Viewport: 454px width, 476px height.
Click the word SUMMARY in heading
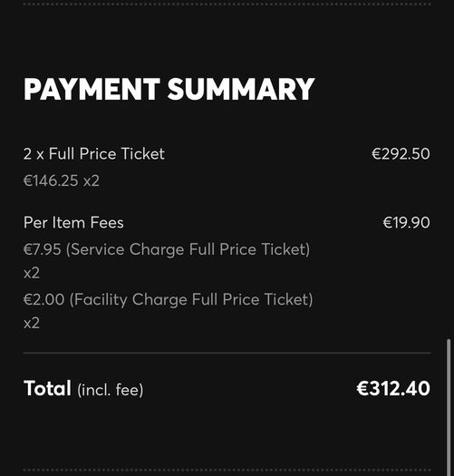click(241, 89)
